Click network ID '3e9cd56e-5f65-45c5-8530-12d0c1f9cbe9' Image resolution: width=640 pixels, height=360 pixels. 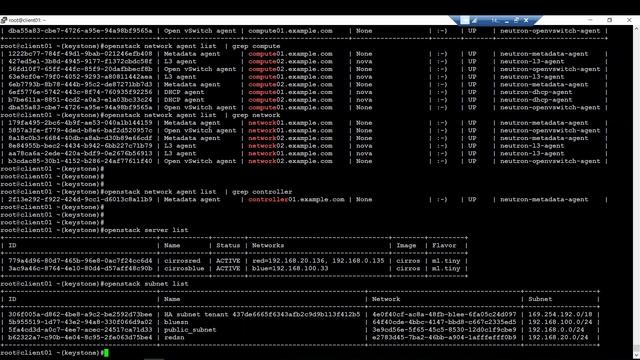(444, 330)
